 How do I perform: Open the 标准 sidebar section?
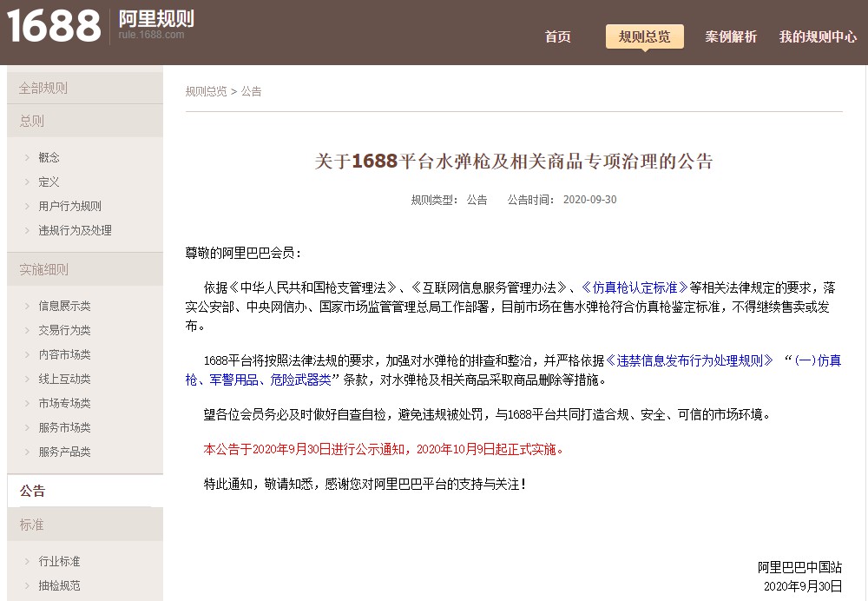coord(85,525)
